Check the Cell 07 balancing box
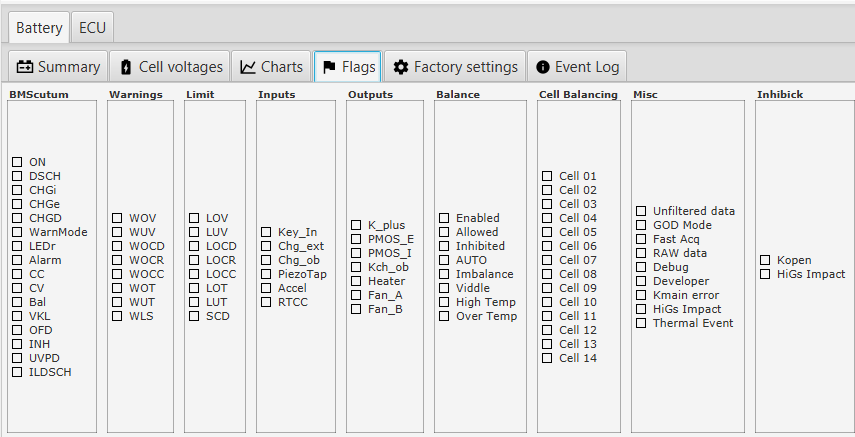 pyautogui.click(x=547, y=260)
